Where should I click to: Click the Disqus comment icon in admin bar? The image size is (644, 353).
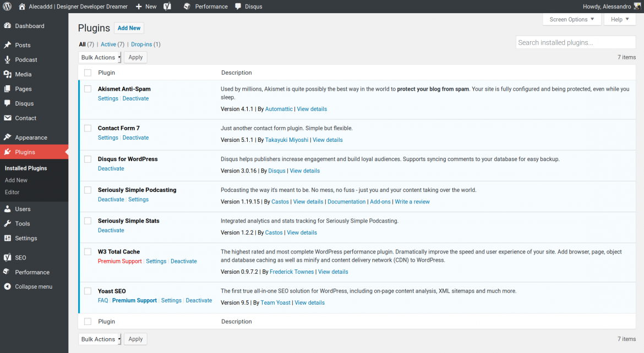tap(238, 7)
